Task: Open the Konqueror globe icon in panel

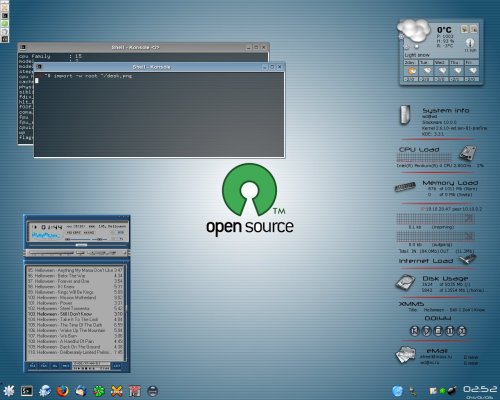Action: (x=45, y=391)
